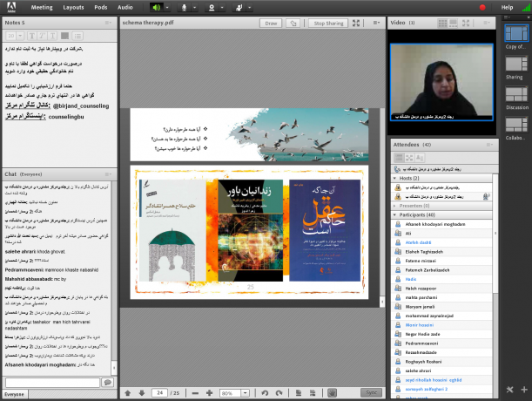Image resolution: width=532 pixels, height=401 pixels.
Task: Toggle underline text in the Notes toolbar
Action: click(x=52, y=36)
